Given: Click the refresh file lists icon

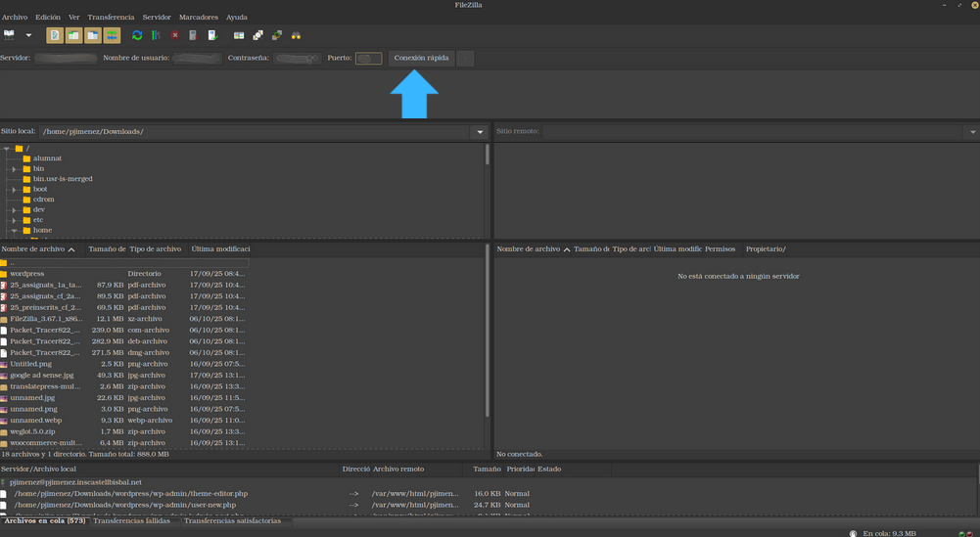Looking at the screenshot, I should tap(137, 35).
